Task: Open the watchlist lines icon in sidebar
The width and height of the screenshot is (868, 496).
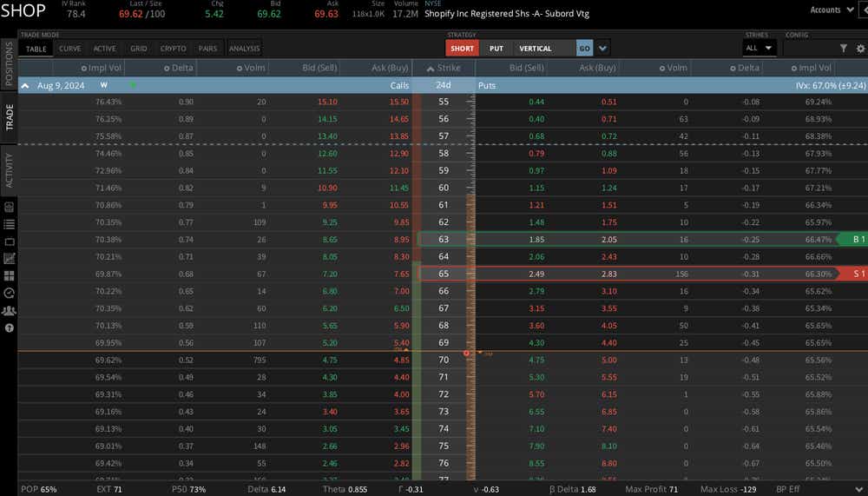Action: coord(9,224)
